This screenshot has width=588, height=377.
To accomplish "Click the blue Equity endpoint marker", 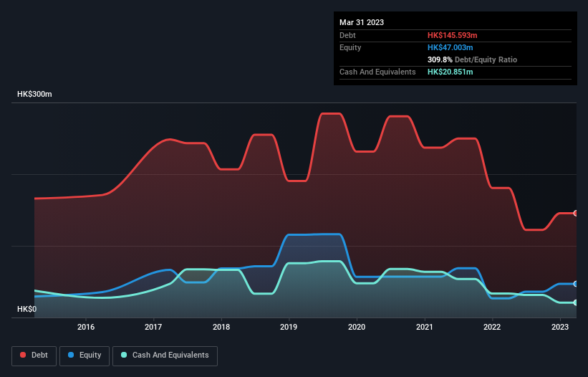I will (x=576, y=284).
